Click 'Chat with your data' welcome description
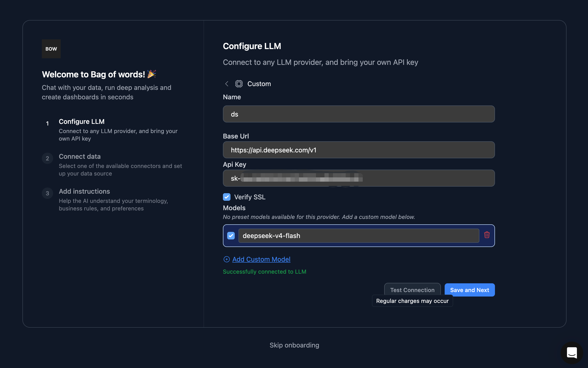588x368 pixels. point(107,92)
